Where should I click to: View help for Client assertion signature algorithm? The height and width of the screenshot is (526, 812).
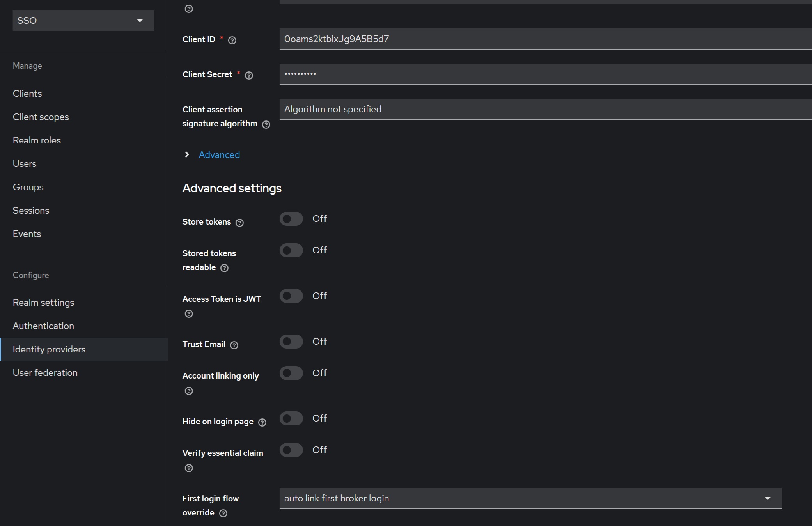click(266, 124)
